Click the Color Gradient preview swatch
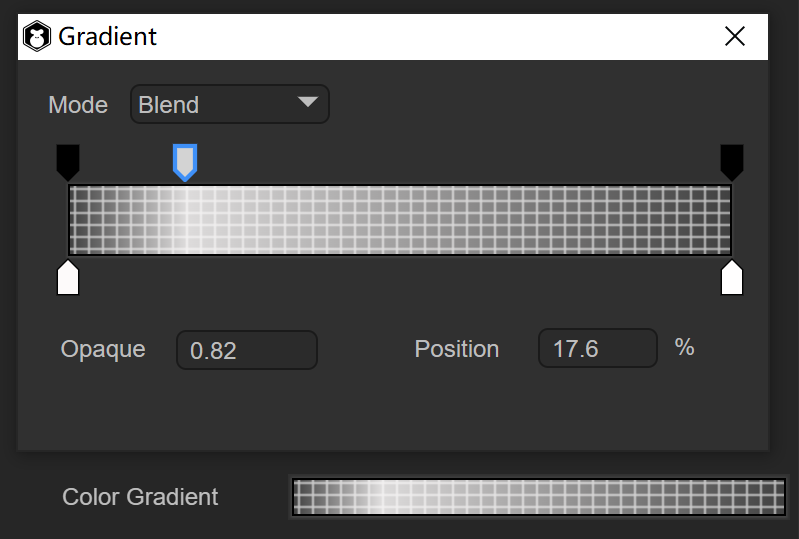Image resolution: width=799 pixels, height=539 pixels. pos(539,497)
